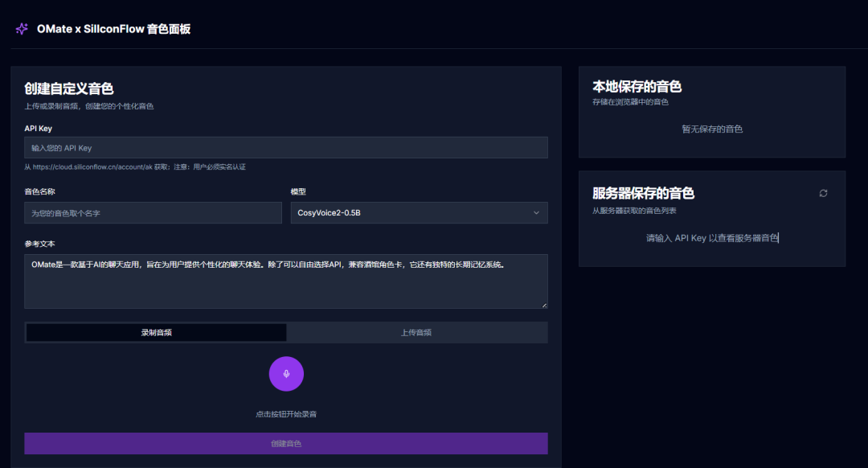Click the 音色名称 field label
Viewport: 868px width, 468px height.
(x=40, y=191)
